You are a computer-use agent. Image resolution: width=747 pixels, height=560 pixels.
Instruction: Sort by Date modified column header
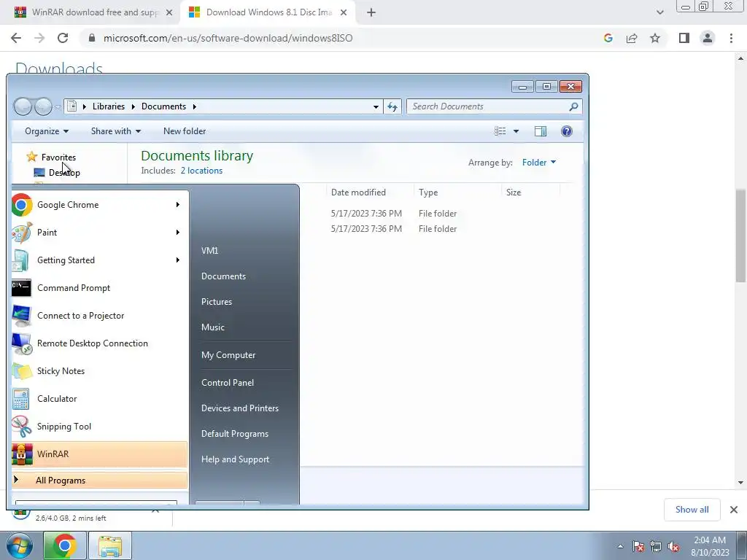[x=358, y=192]
